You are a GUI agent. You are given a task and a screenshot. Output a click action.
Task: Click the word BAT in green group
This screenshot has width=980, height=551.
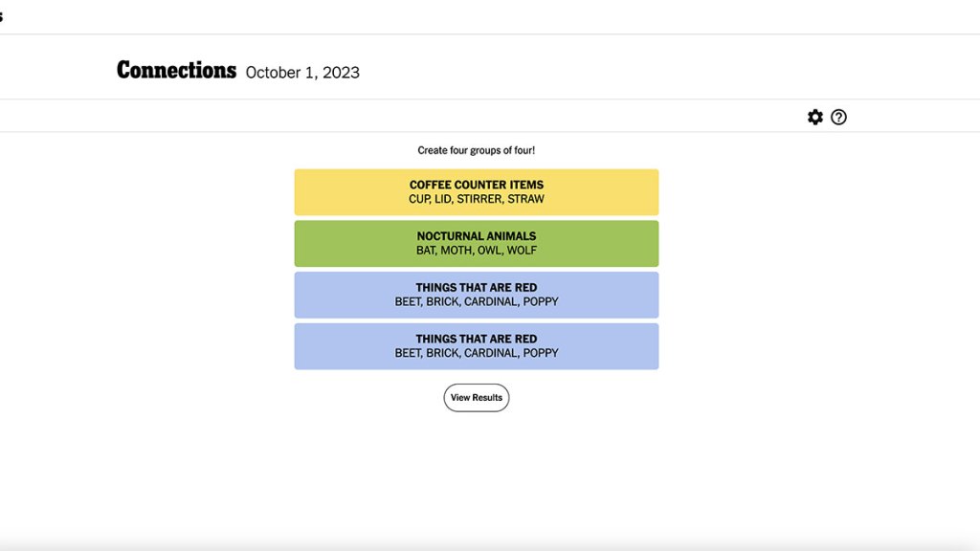tap(426, 251)
